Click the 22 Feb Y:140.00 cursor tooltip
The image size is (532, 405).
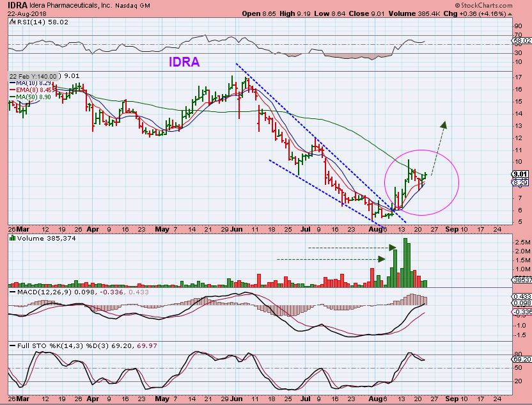point(33,76)
